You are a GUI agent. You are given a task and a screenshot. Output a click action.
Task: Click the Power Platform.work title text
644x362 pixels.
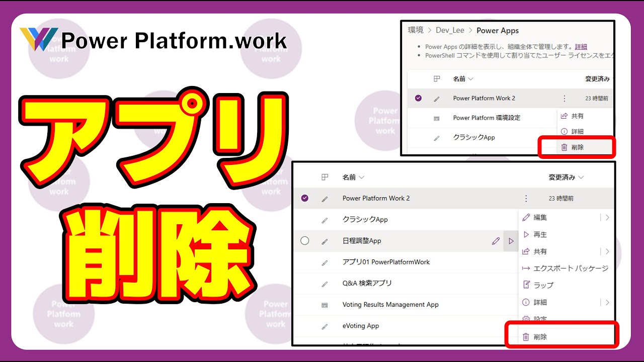[174, 40]
